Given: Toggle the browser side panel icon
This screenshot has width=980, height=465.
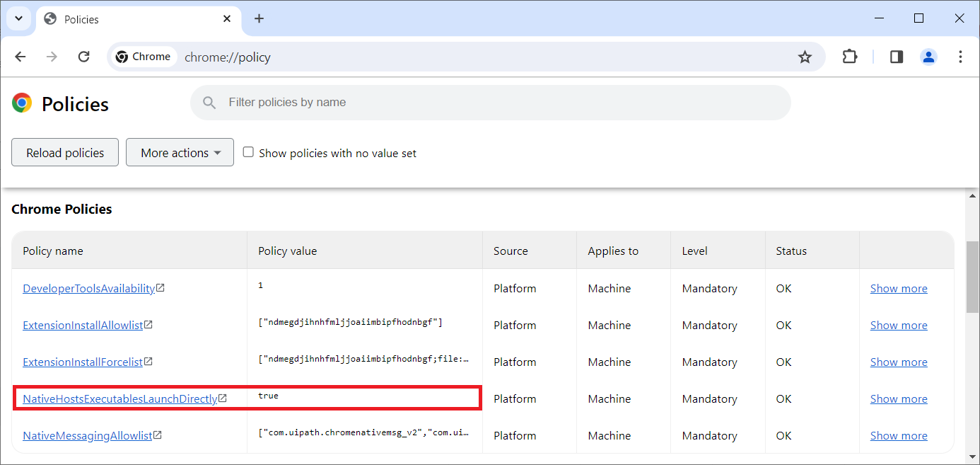Looking at the screenshot, I should 897,57.
